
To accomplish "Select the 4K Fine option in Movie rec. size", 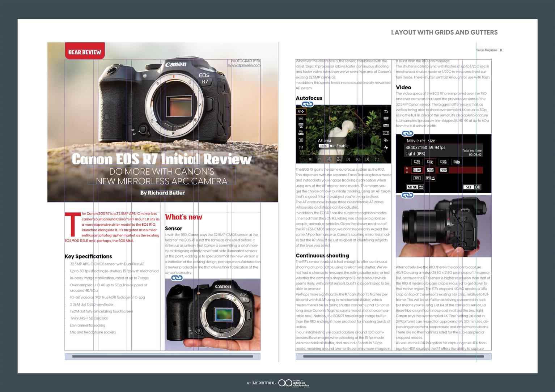I will pyautogui.click(x=417, y=162).
